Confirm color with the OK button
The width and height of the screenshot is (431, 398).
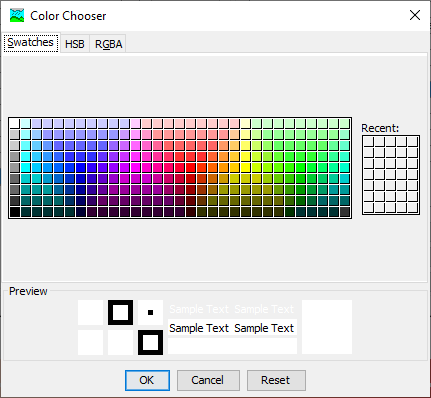pos(147,380)
